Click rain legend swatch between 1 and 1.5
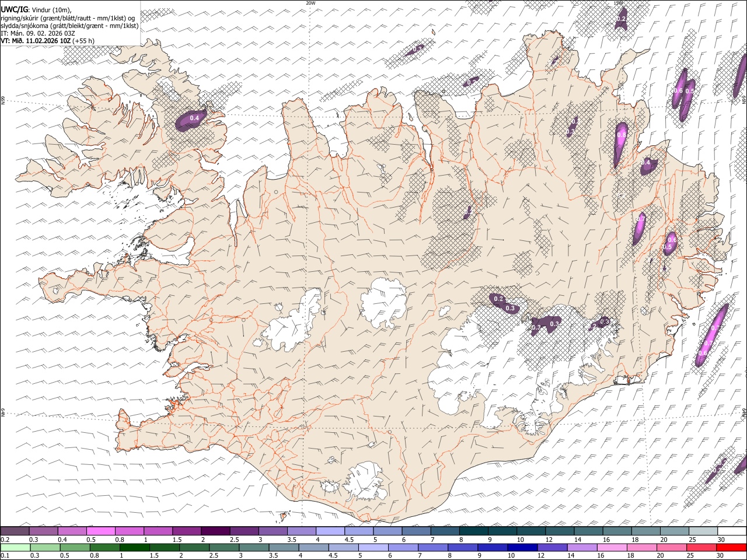 pyautogui.click(x=135, y=547)
